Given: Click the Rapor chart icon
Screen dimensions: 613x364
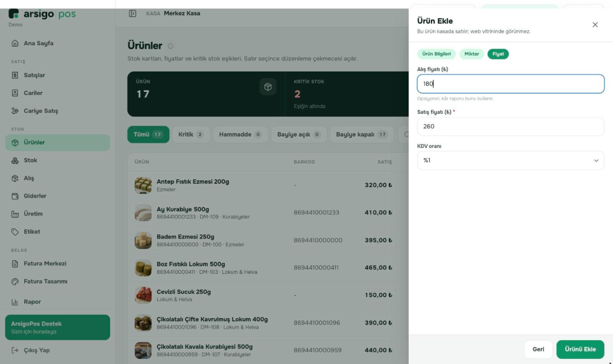Looking at the screenshot, I should point(15,302).
